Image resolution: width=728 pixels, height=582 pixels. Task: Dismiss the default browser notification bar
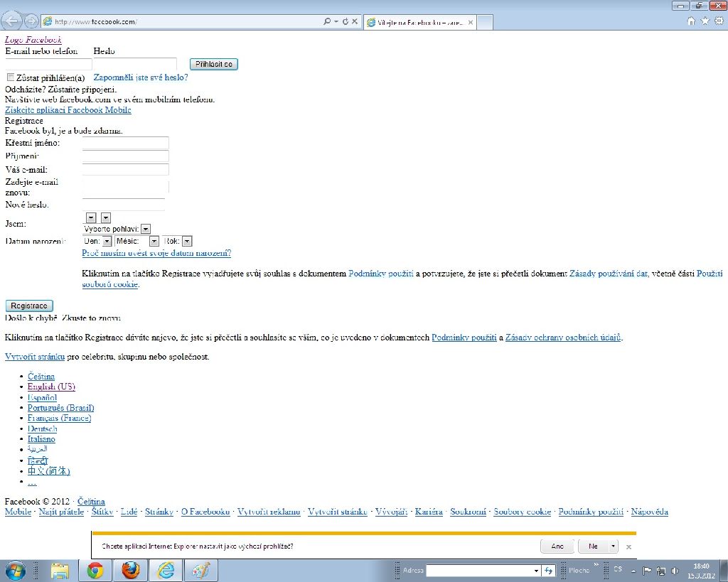pyautogui.click(x=628, y=546)
